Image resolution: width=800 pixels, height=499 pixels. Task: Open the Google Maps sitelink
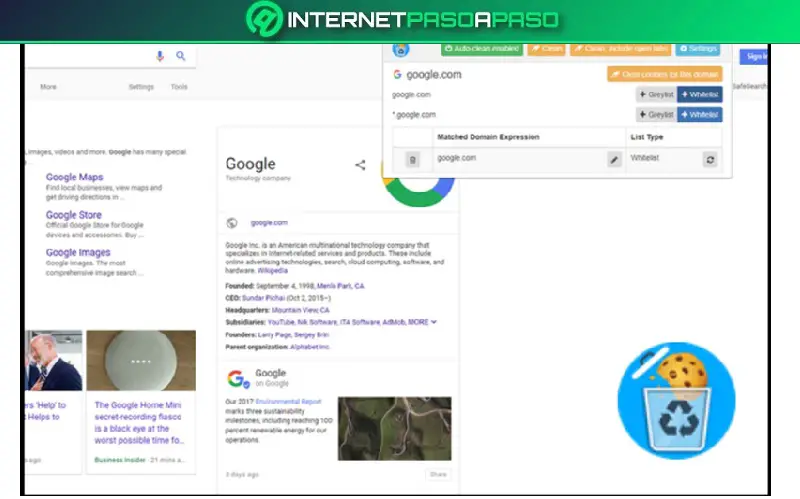pos(74,177)
